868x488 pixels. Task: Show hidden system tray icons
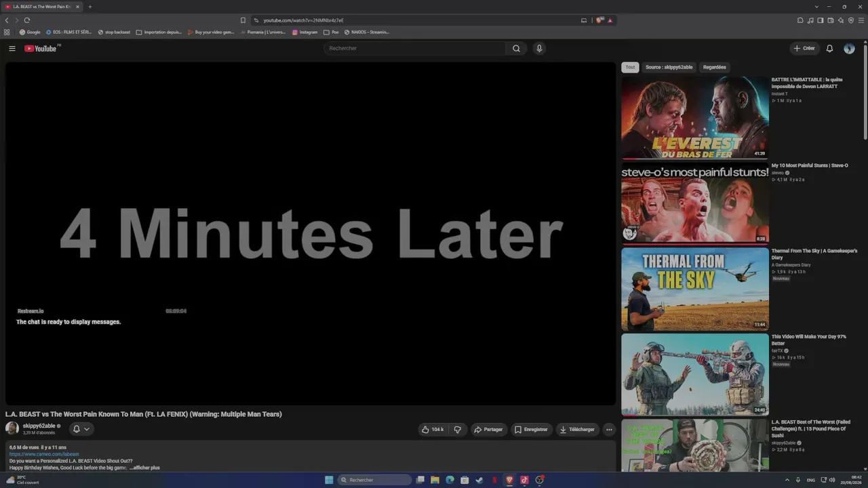point(787,480)
